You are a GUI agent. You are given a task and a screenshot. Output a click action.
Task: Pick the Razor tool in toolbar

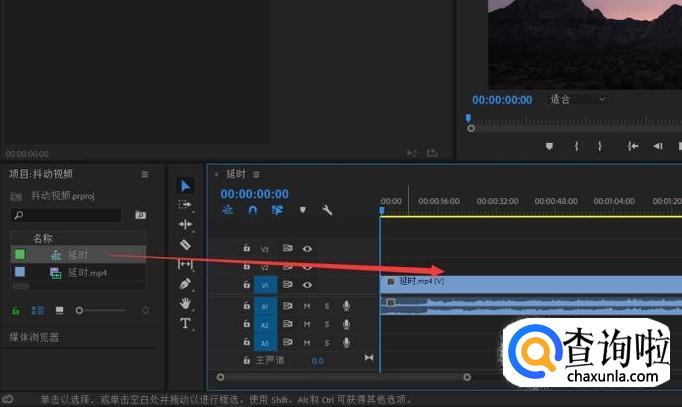click(x=185, y=244)
